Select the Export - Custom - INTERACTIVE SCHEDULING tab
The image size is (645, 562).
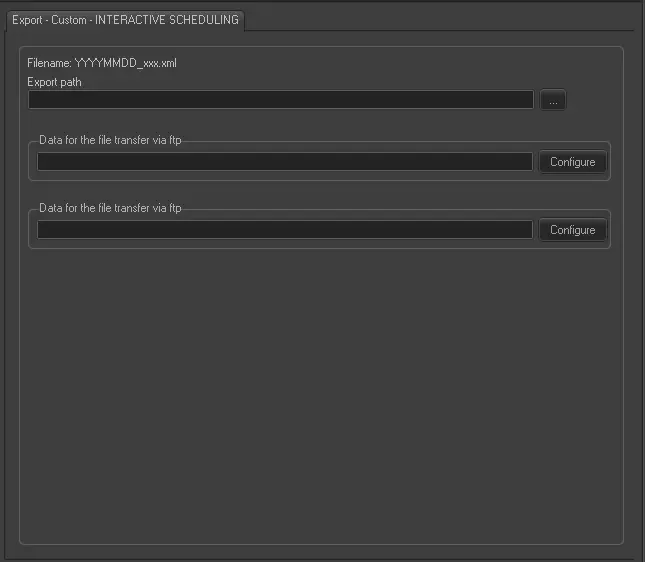point(125,19)
